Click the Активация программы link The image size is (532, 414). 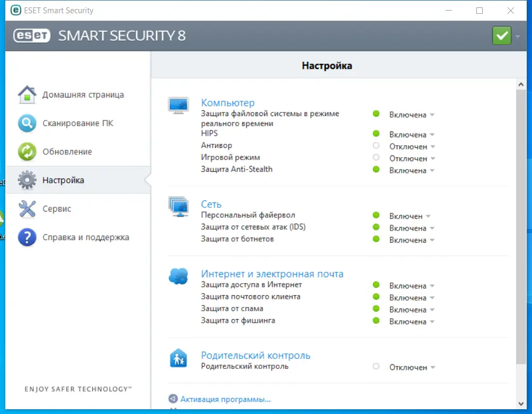[x=225, y=399]
